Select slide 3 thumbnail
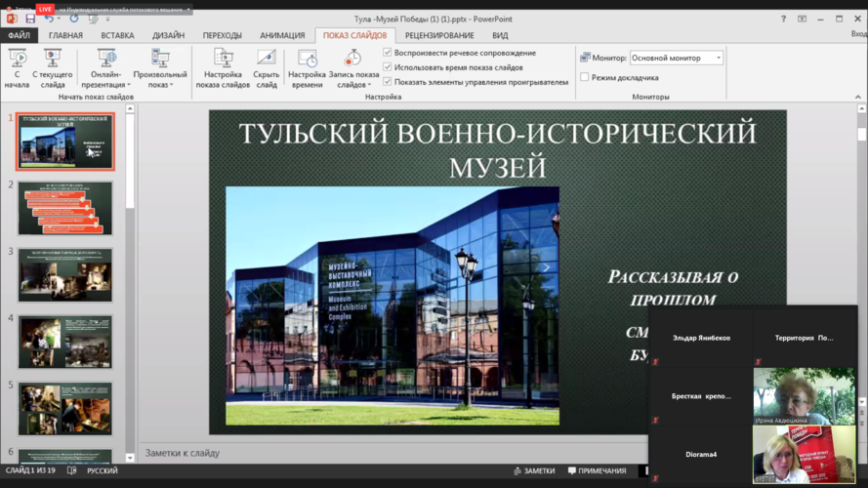Screen dimensions: 868x488 tap(65, 275)
